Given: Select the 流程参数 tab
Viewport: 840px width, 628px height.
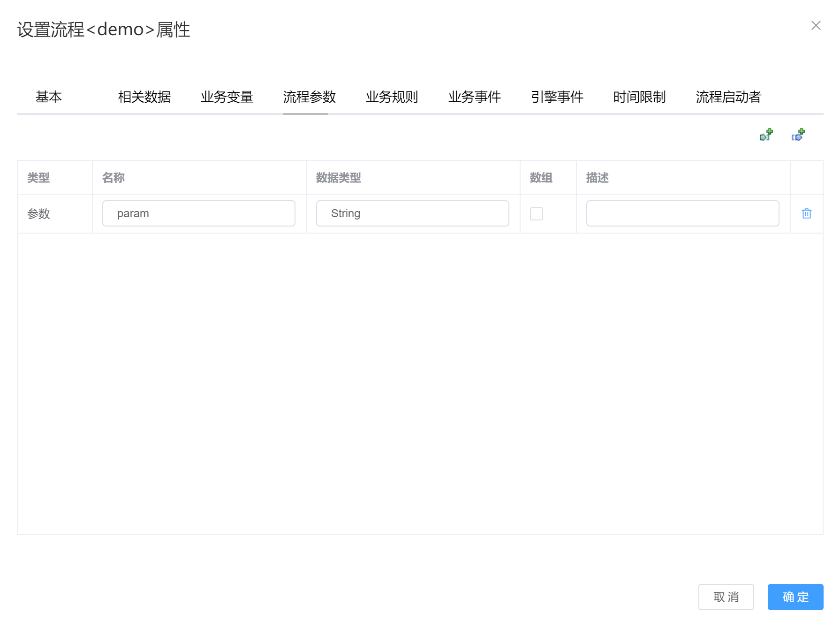Looking at the screenshot, I should tap(310, 97).
